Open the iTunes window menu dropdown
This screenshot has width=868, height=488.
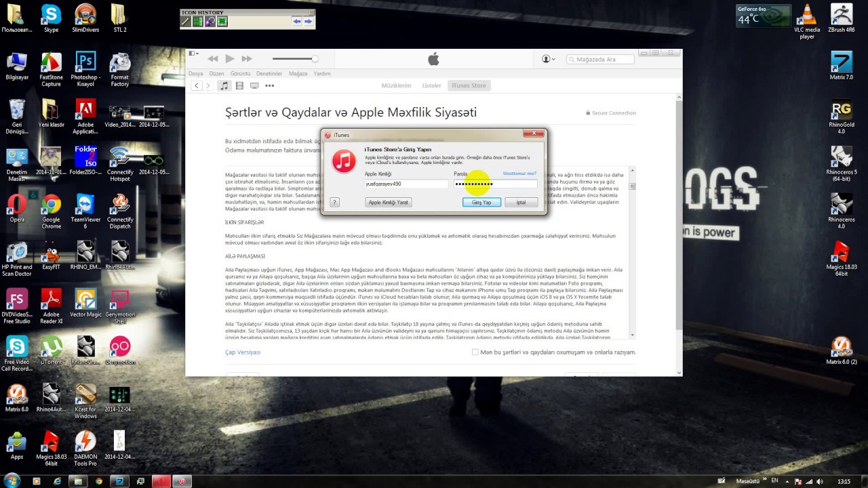click(193, 53)
